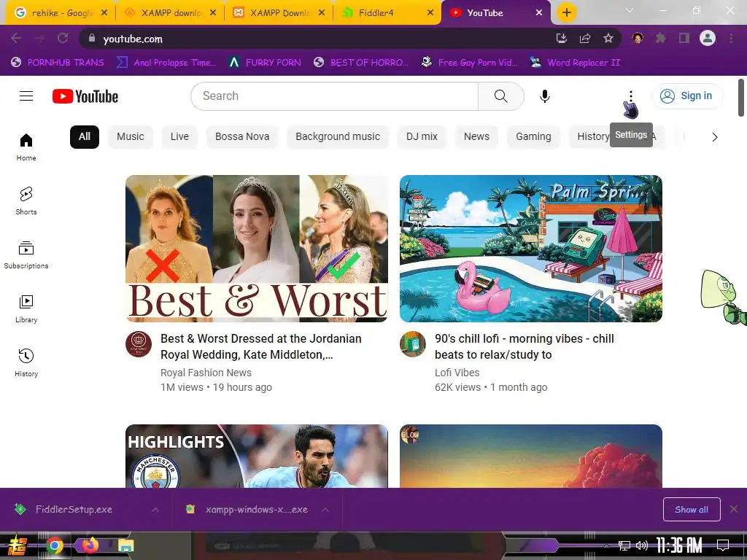The image size is (747, 560).
Task: Open Library in the sidebar
Action: [x=26, y=309]
